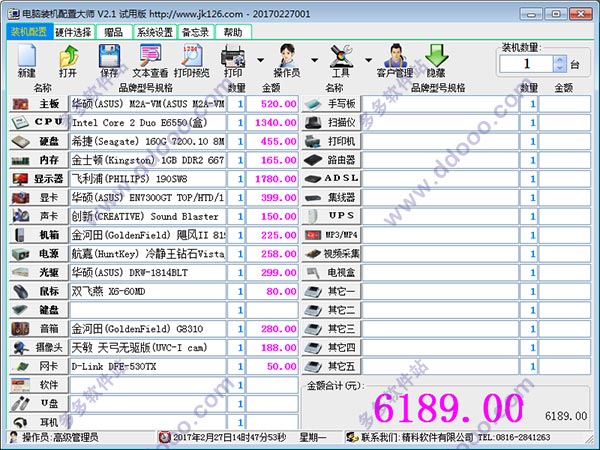This screenshot has height=450, width=600.
Task: Open the 帮助 tab
Action: pos(233,32)
